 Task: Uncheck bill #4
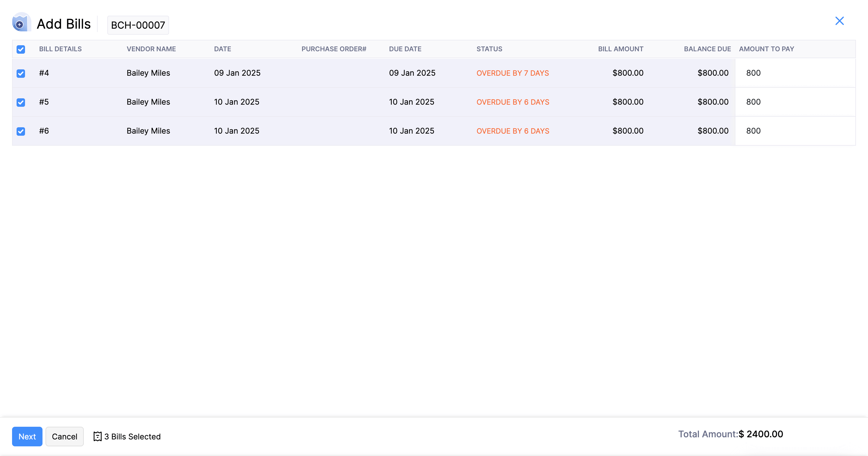tap(20, 73)
